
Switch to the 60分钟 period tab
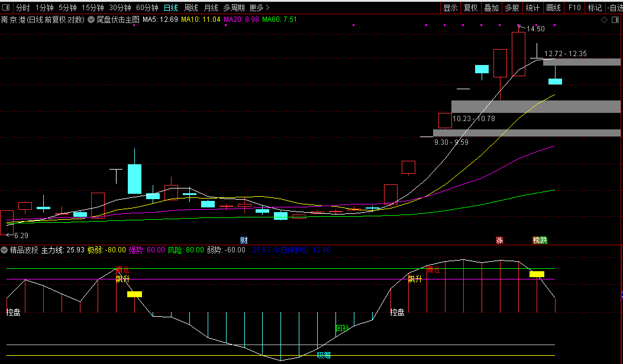(147, 8)
